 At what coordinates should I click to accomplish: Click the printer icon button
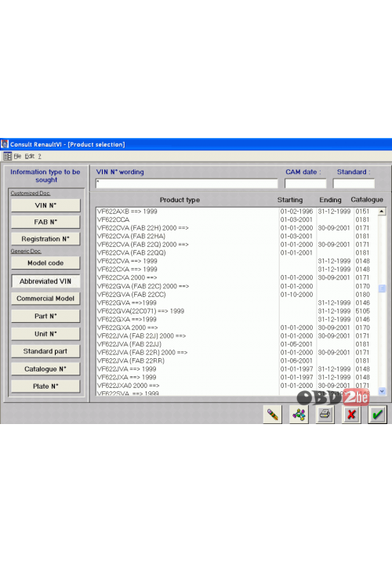325,415
